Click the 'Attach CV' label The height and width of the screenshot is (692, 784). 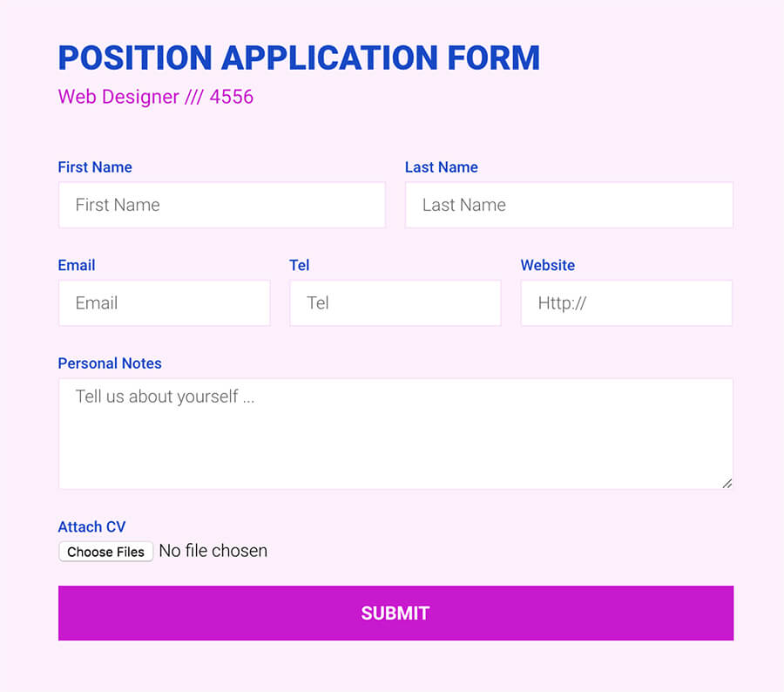(91, 526)
